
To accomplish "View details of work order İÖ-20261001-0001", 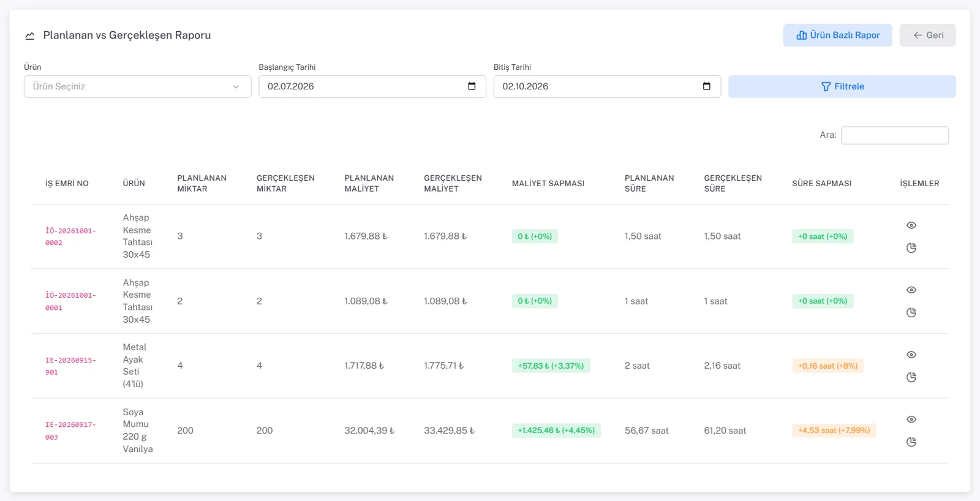I will click(911, 290).
